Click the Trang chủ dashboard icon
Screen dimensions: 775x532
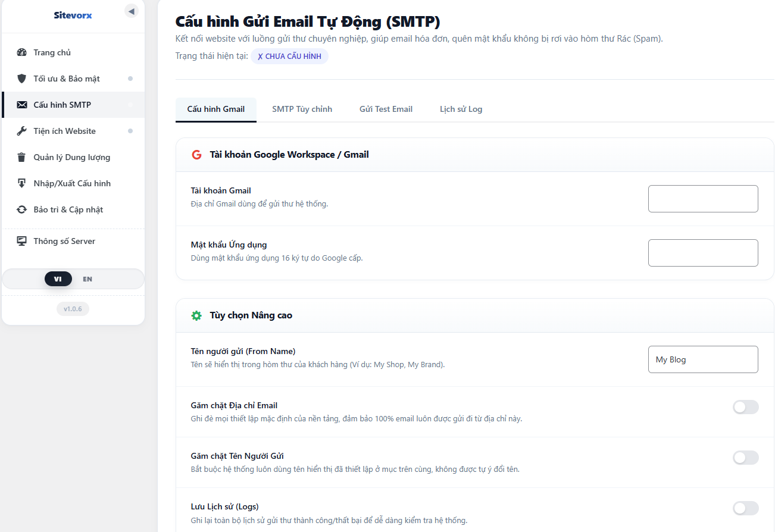coord(22,52)
